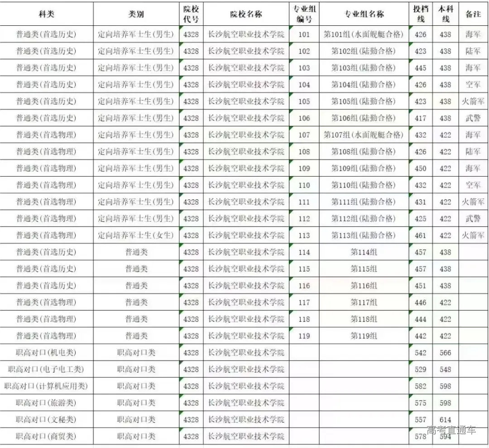Viewport: 489px width, 448px height.
Task: Click the 本科线 column header
Action: pyautogui.click(x=445, y=14)
